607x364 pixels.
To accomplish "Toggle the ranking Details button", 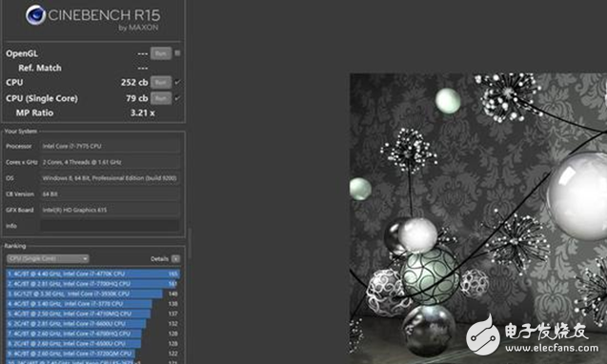I will [175, 258].
